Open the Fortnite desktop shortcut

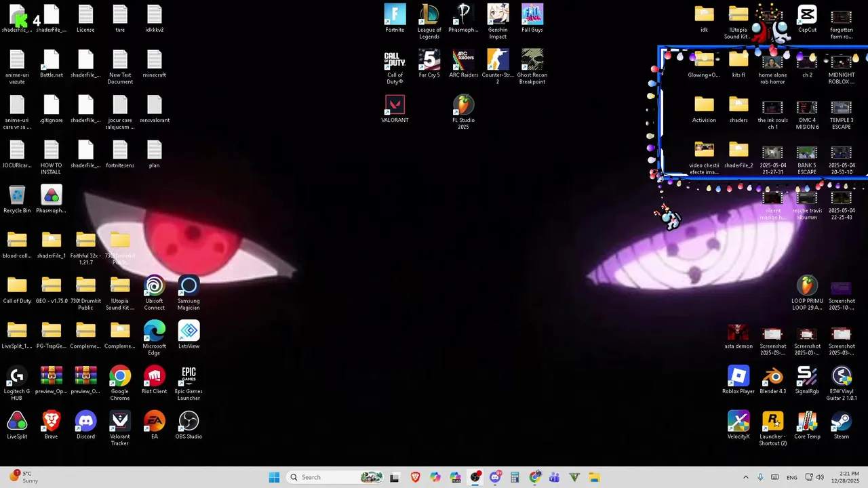[x=395, y=18]
